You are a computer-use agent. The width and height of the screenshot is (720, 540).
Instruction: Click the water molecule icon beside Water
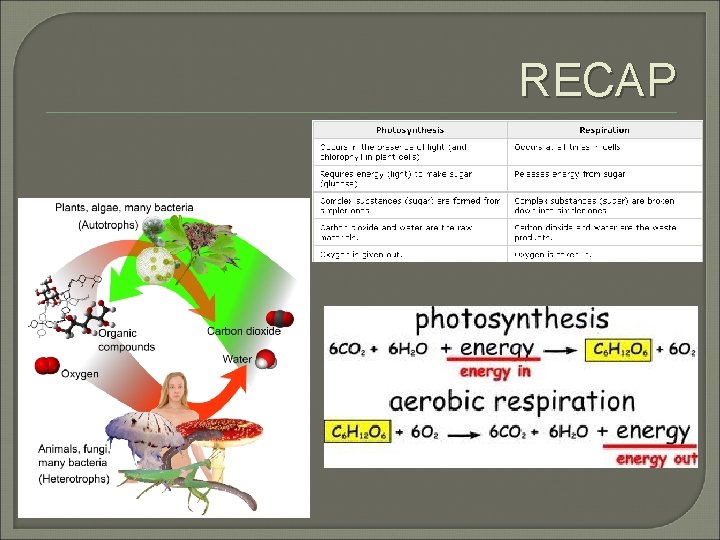click(x=266, y=359)
